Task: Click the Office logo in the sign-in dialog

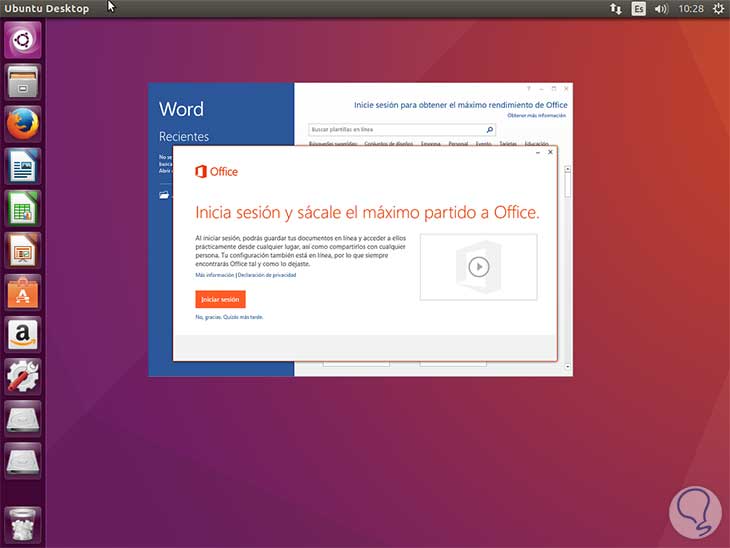Action: (216, 171)
